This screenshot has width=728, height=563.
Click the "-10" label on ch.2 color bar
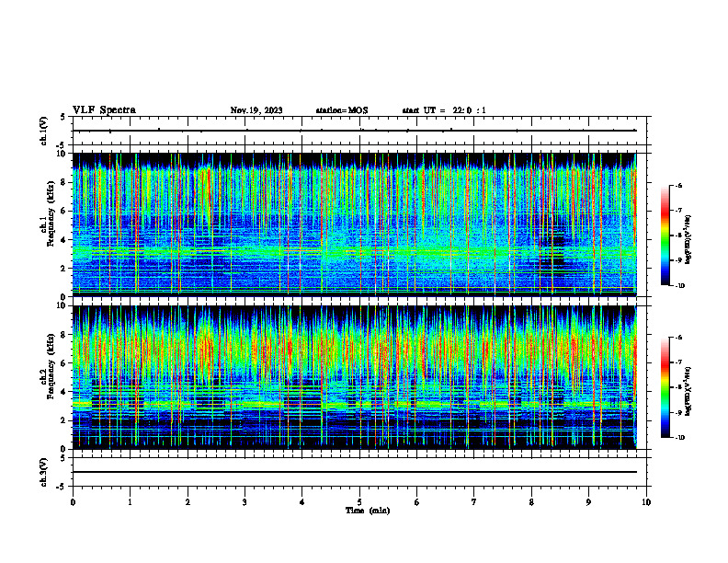pyautogui.click(x=679, y=438)
